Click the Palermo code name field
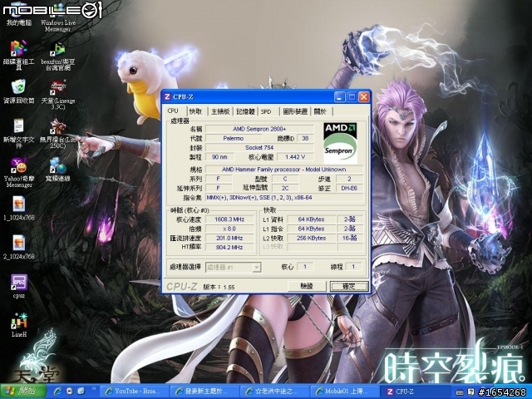The height and width of the screenshot is (399, 532). (234, 138)
